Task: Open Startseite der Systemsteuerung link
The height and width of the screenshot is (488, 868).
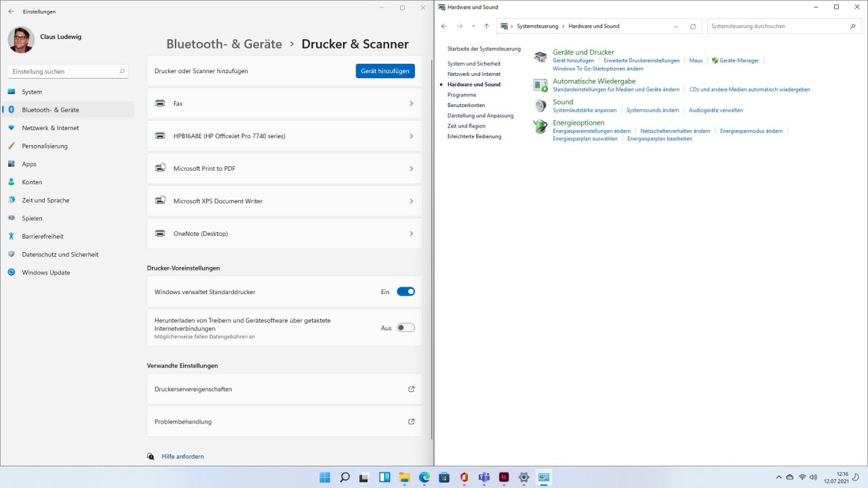Action: click(484, 49)
